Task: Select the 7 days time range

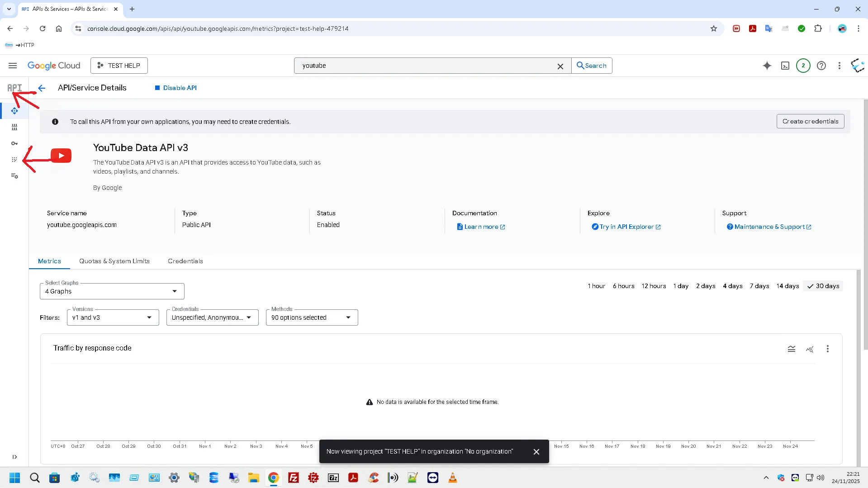Action: click(759, 286)
